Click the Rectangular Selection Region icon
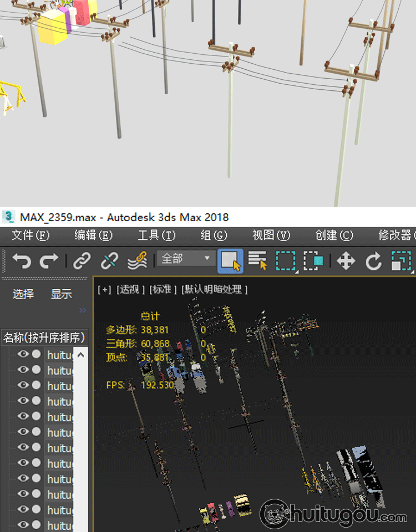Image resolution: width=416 pixels, height=532 pixels. [286, 260]
